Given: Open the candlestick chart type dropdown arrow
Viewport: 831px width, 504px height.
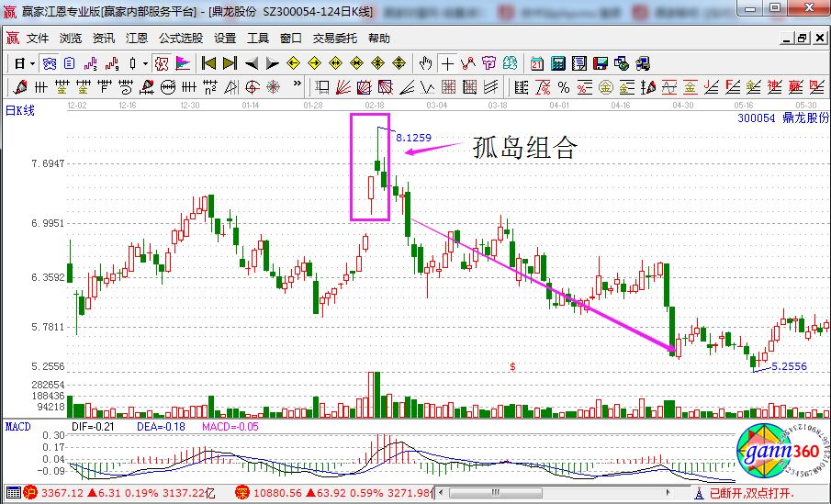Looking at the screenshot, I should click(145, 63).
